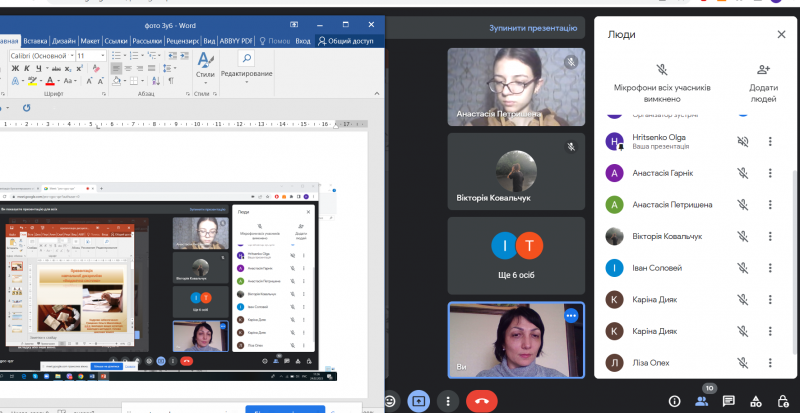Mute Іван Соловей's microphone
The width and height of the screenshot is (800, 413).
click(742, 268)
